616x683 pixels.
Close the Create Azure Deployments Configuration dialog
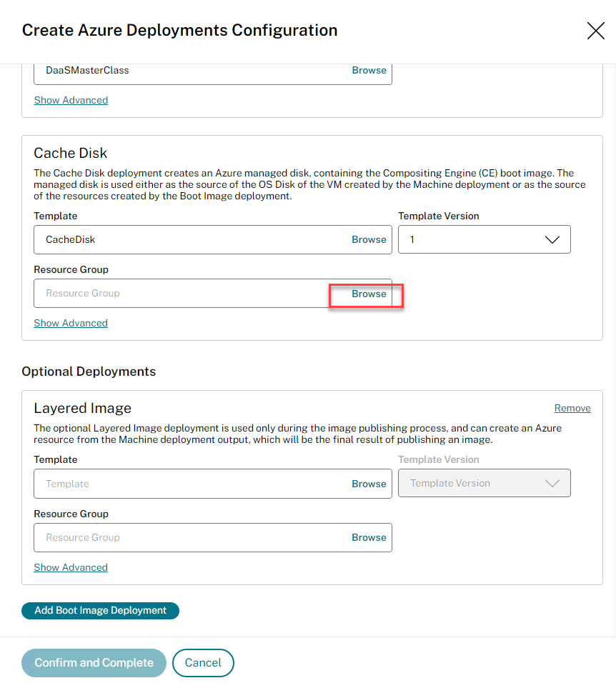[x=595, y=31]
